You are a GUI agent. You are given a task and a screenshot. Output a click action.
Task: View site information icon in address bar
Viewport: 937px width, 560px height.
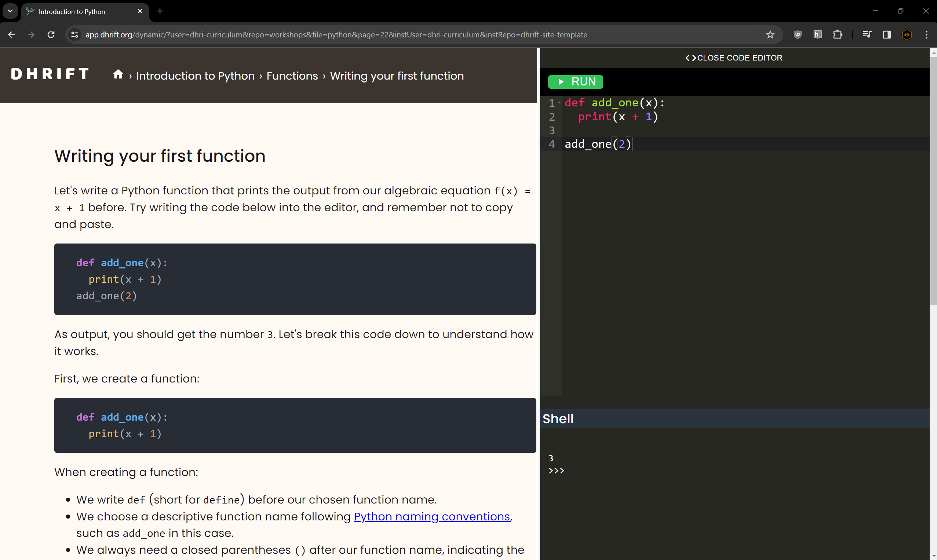pyautogui.click(x=75, y=35)
